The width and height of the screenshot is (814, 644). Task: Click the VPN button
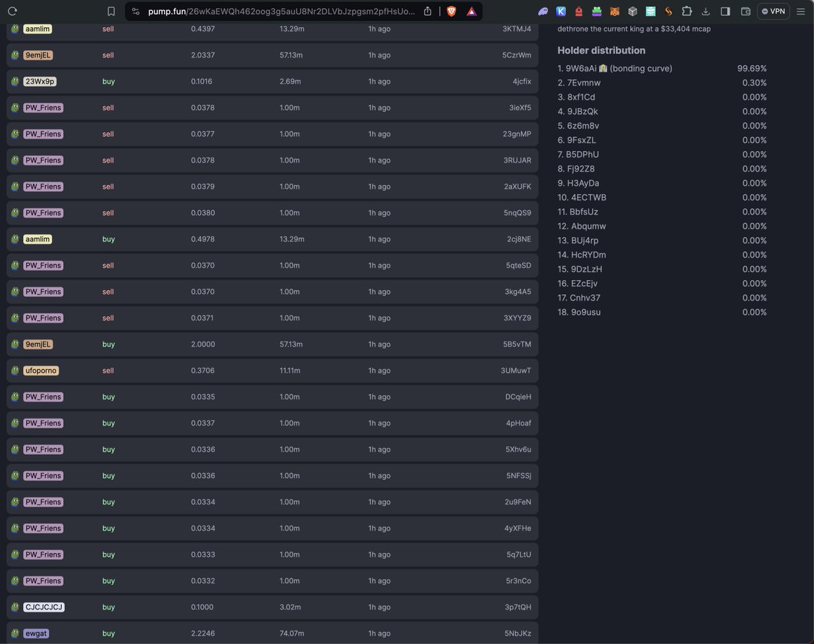(773, 11)
